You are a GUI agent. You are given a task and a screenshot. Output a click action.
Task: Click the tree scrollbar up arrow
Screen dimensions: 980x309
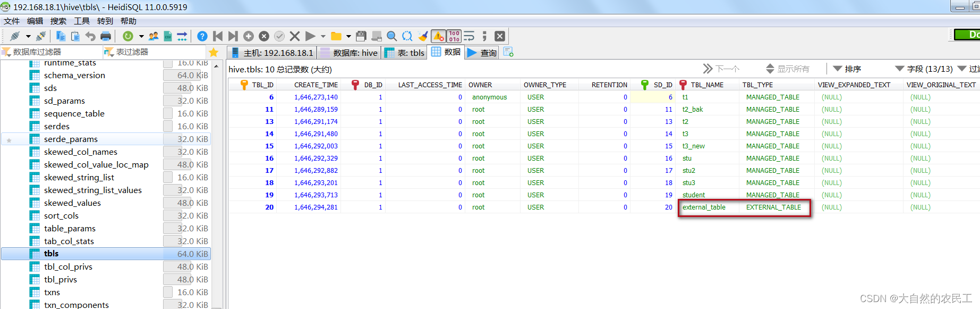tap(216, 66)
